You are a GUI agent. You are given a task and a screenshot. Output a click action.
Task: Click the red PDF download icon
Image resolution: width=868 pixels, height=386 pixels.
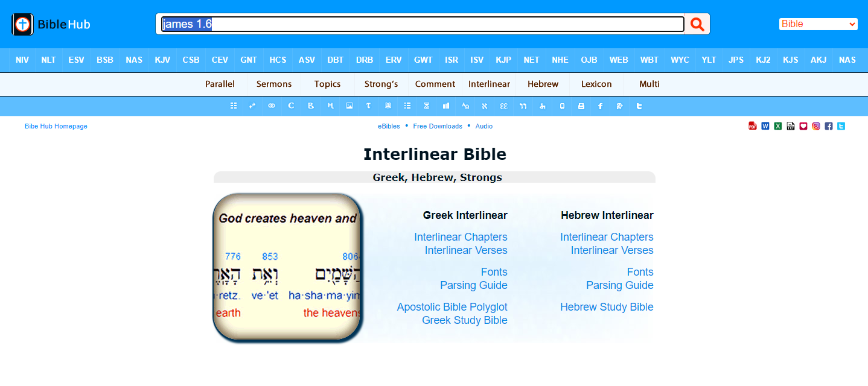point(753,126)
